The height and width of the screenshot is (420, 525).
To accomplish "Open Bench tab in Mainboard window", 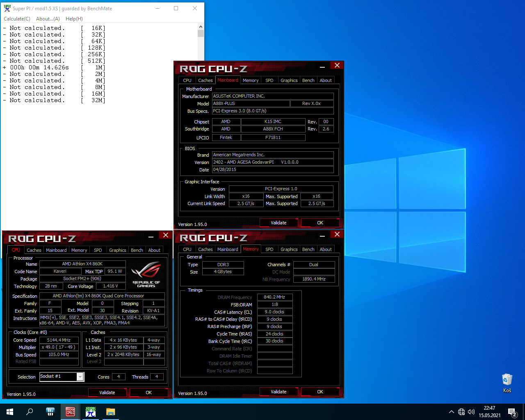I will [308, 80].
